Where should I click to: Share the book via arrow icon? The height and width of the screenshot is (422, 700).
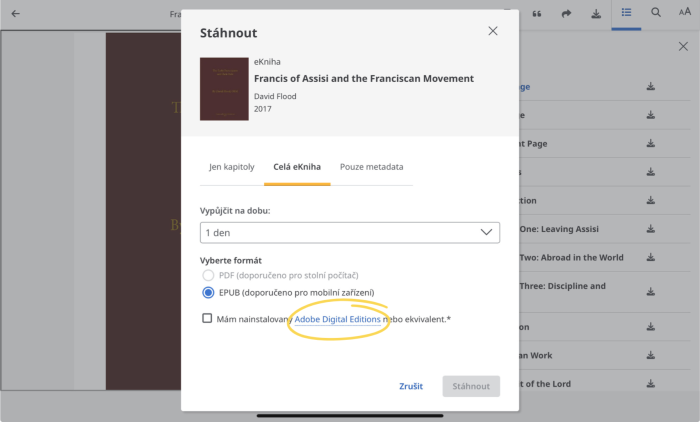pyautogui.click(x=566, y=14)
